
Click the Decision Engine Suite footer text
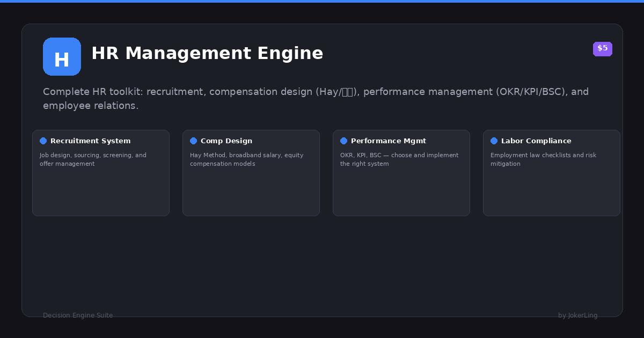coord(78,315)
